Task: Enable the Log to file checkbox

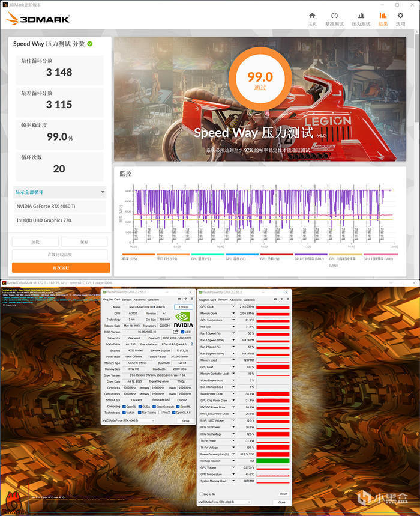Action: 202,494
